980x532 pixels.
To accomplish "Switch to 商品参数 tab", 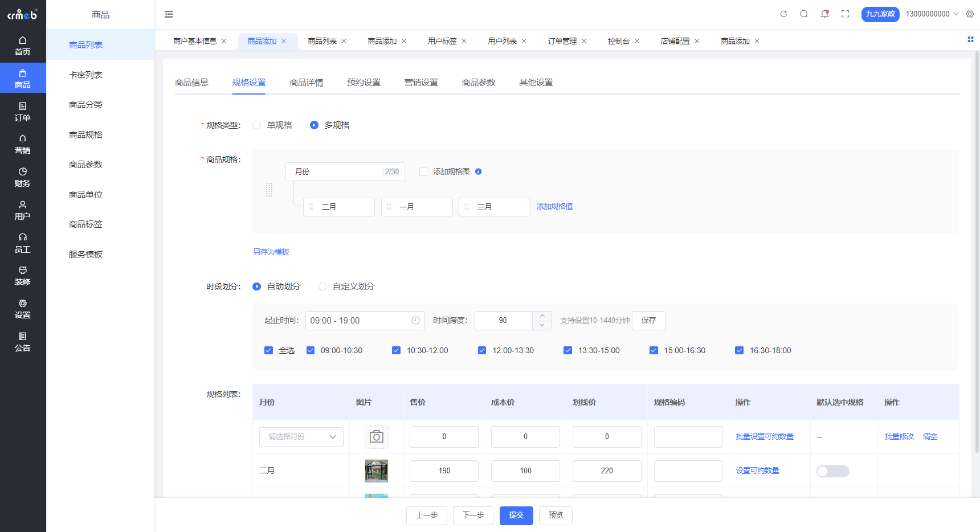I will pos(479,83).
